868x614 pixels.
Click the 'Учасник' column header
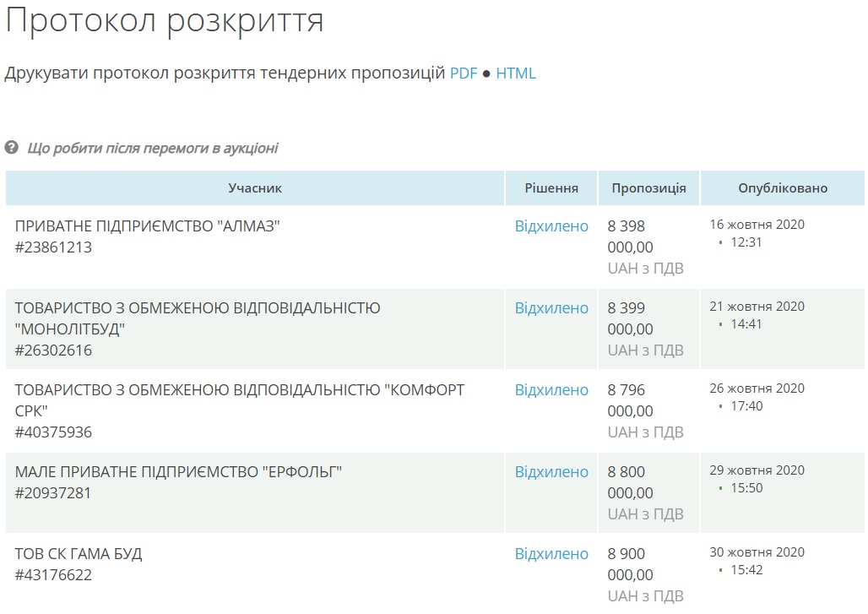[x=255, y=188]
